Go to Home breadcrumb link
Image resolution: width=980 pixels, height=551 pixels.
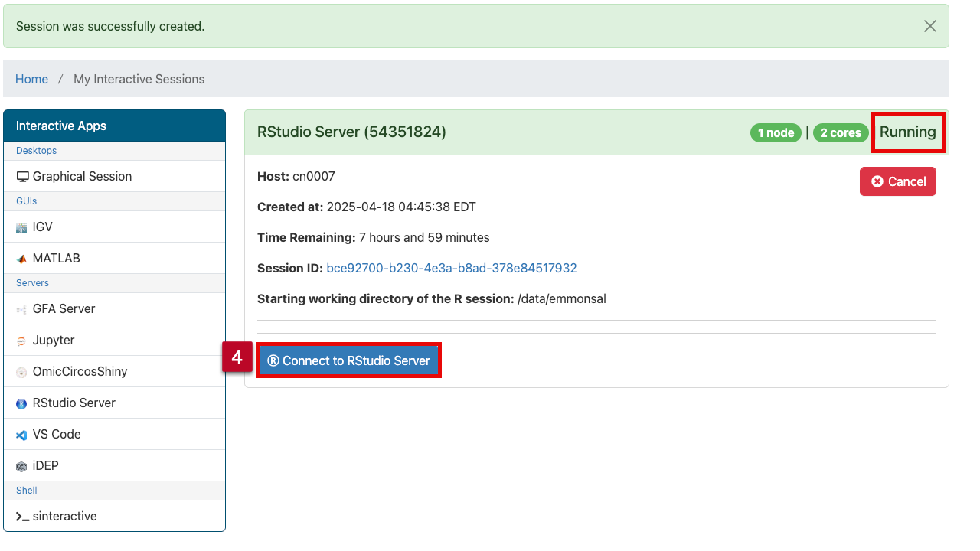[x=31, y=79]
